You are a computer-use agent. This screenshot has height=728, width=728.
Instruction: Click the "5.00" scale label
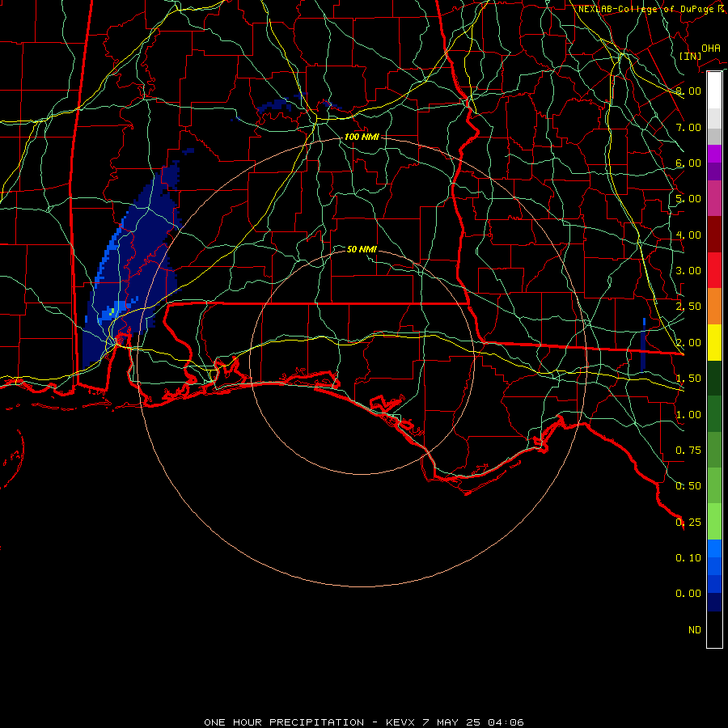tap(688, 199)
